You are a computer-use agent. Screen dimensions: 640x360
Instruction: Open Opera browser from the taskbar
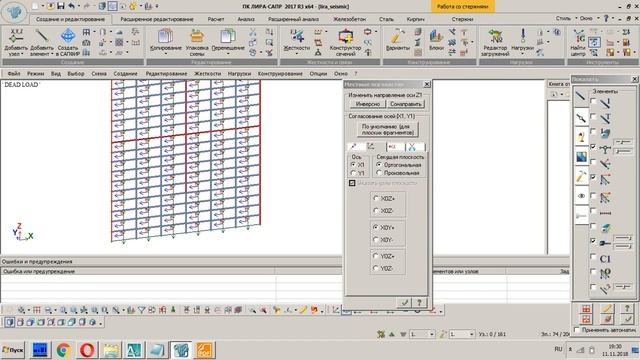[87, 350]
